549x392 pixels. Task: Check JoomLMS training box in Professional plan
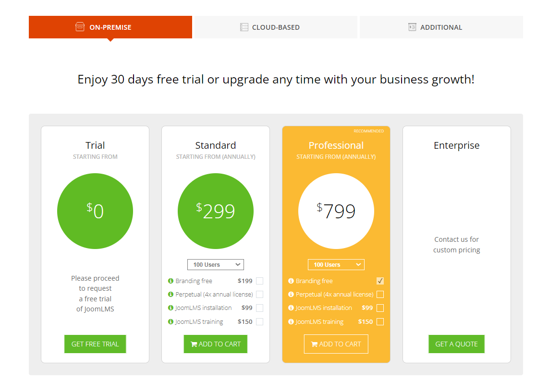tap(380, 322)
